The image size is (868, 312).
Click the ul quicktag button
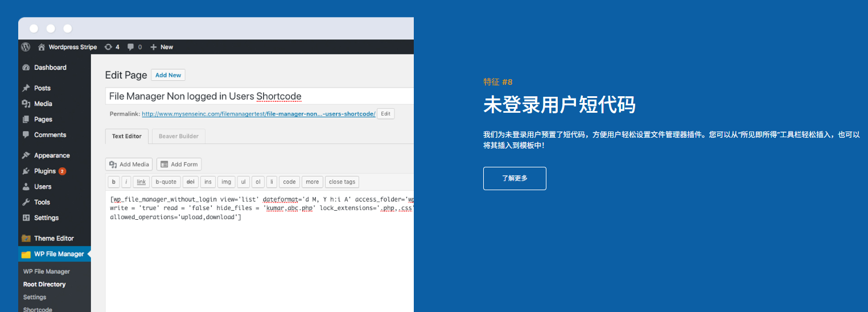tap(244, 182)
